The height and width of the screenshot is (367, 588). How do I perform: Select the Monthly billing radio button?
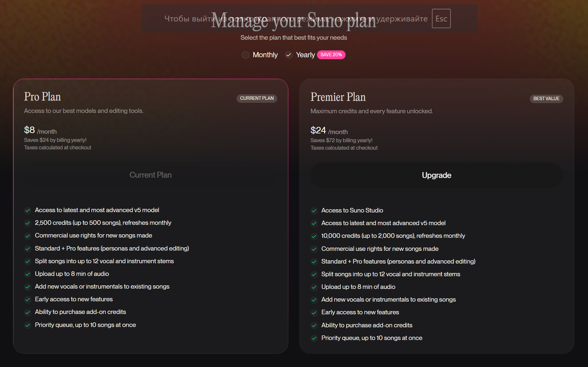[x=246, y=55]
